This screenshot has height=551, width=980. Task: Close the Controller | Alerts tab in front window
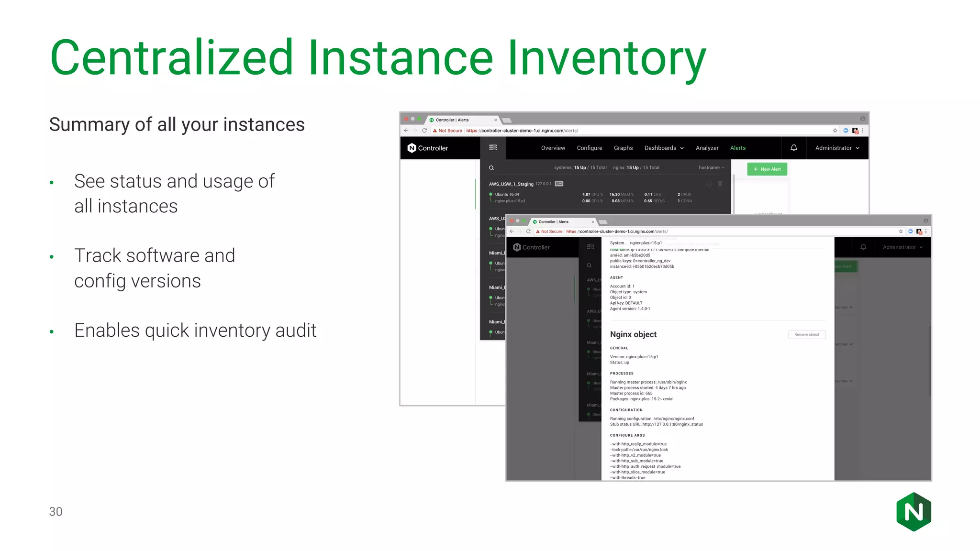click(593, 222)
